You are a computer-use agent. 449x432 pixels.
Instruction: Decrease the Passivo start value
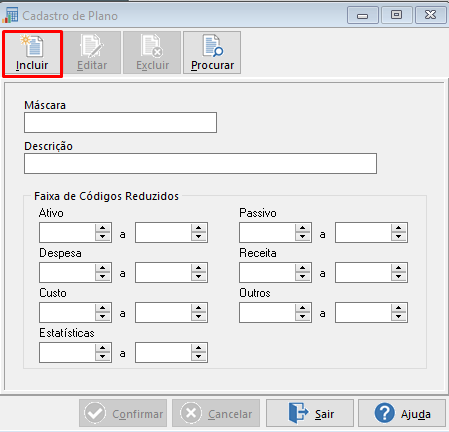click(x=303, y=237)
